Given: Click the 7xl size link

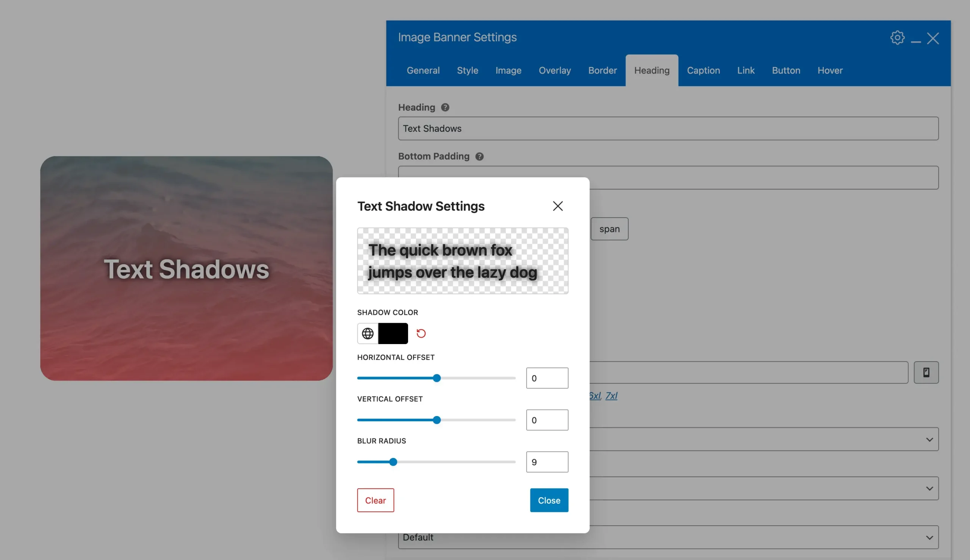Looking at the screenshot, I should tap(611, 396).
